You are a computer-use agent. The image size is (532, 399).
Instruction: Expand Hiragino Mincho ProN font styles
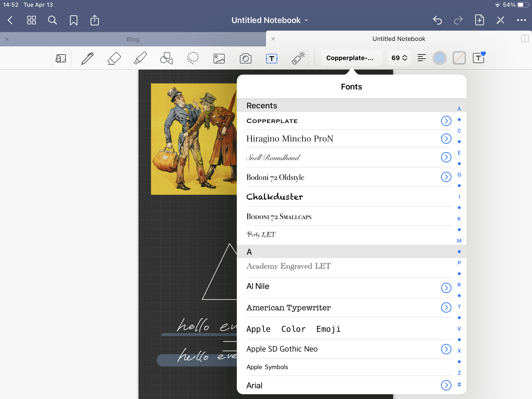pos(446,139)
